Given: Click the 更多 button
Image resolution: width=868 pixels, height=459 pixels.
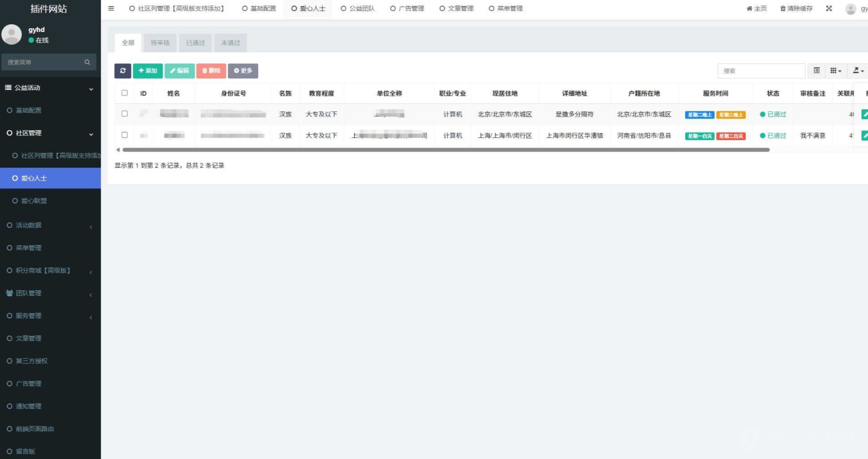Looking at the screenshot, I should click(243, 71).
